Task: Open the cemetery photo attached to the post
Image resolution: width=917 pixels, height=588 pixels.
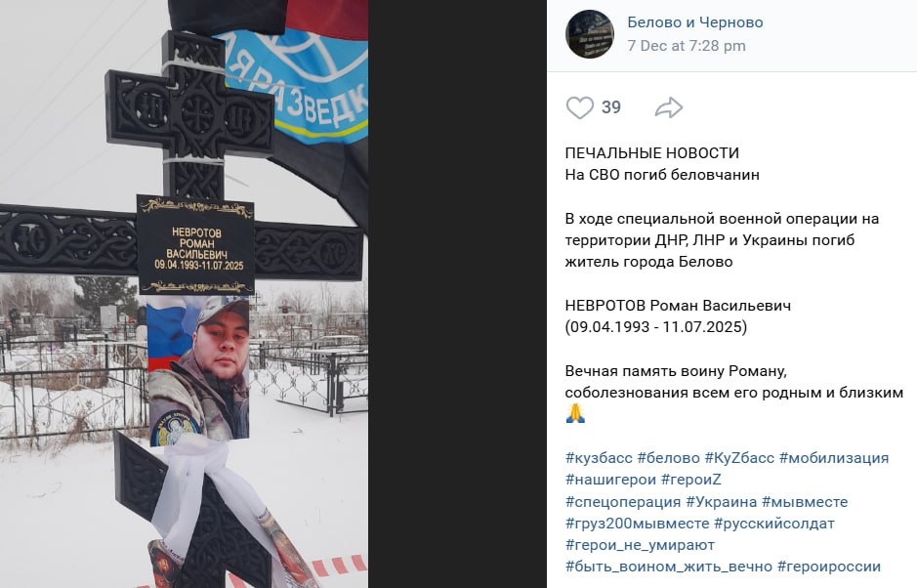Action: 184,294
